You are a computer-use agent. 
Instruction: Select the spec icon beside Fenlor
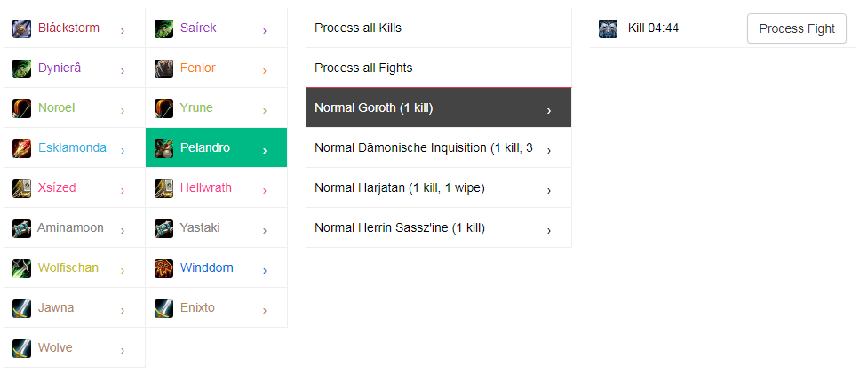pyautogui.click(x=163, y=68)
